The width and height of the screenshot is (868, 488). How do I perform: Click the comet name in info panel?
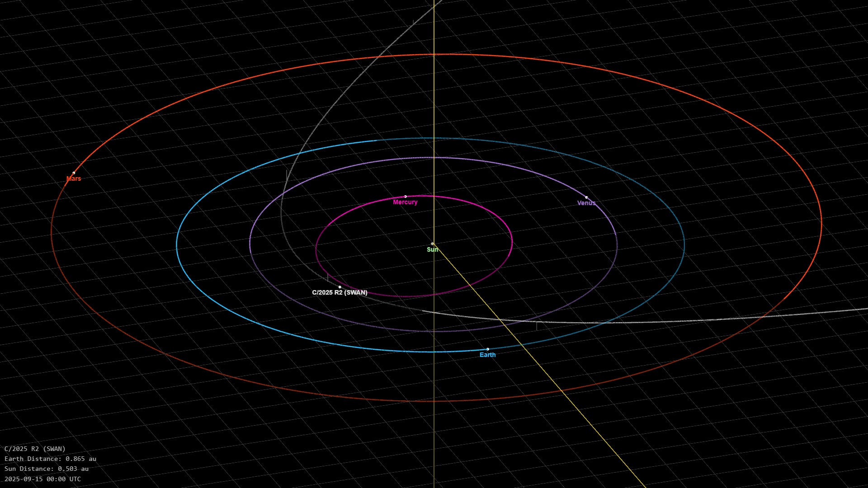click(35, 449)
